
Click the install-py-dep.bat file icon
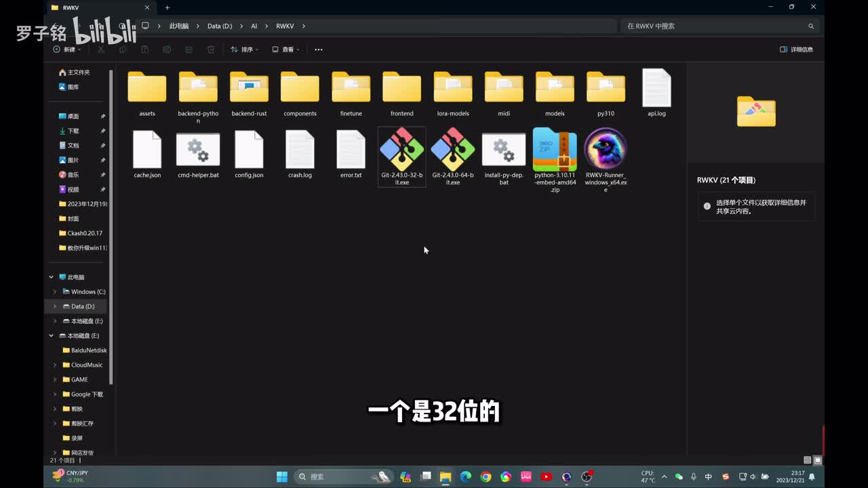[503, 150]
